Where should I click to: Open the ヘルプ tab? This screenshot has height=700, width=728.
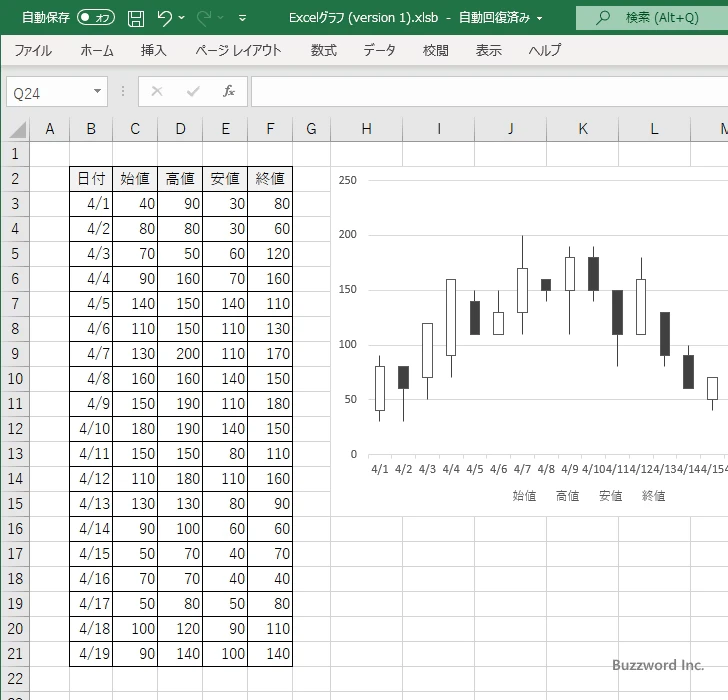[545, 50]
